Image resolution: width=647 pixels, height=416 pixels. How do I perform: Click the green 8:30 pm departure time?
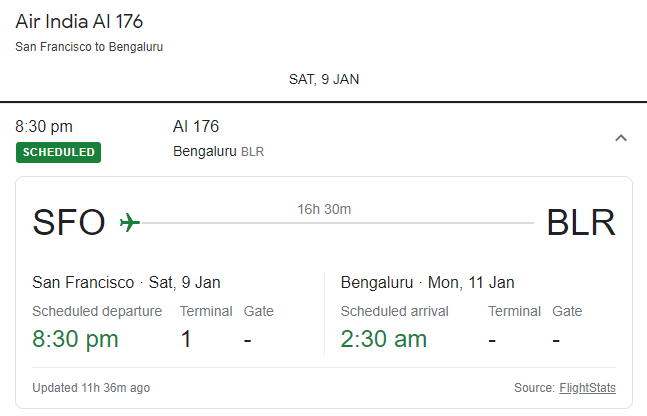[75, 339]
